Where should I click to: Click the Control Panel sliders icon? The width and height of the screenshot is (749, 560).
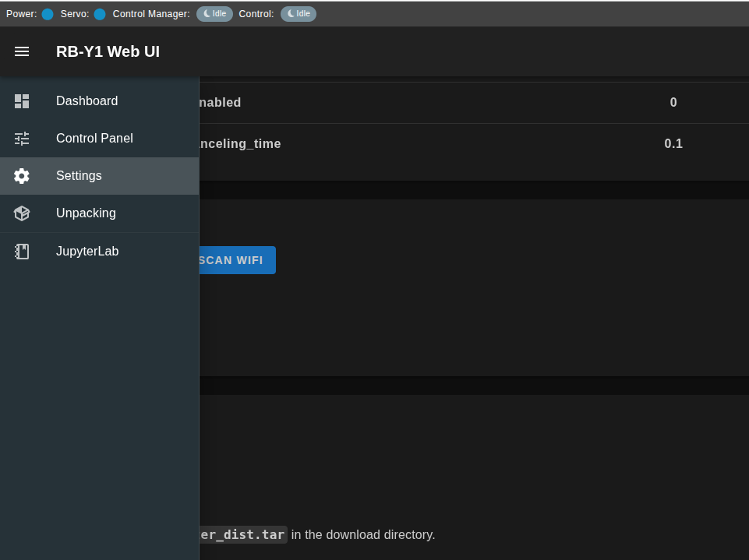[x=22, y=139]
